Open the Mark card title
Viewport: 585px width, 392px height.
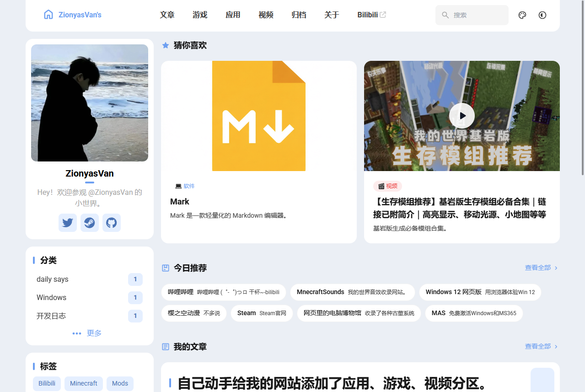180,202
